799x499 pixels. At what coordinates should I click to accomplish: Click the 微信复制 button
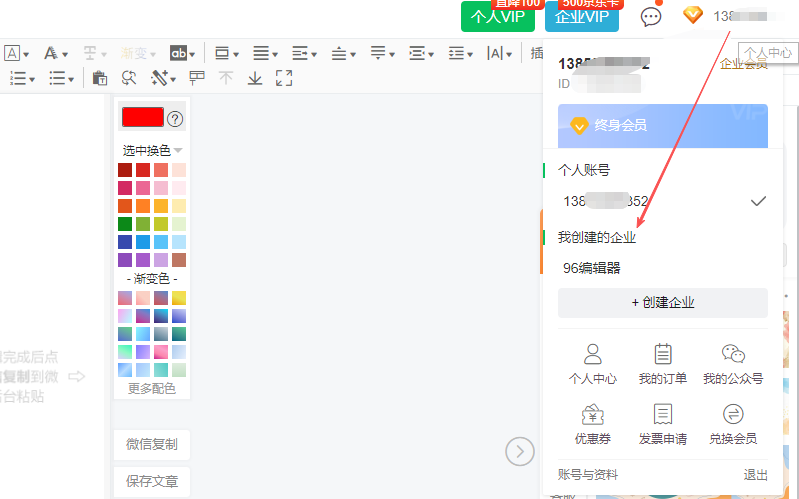coord(152,444)
